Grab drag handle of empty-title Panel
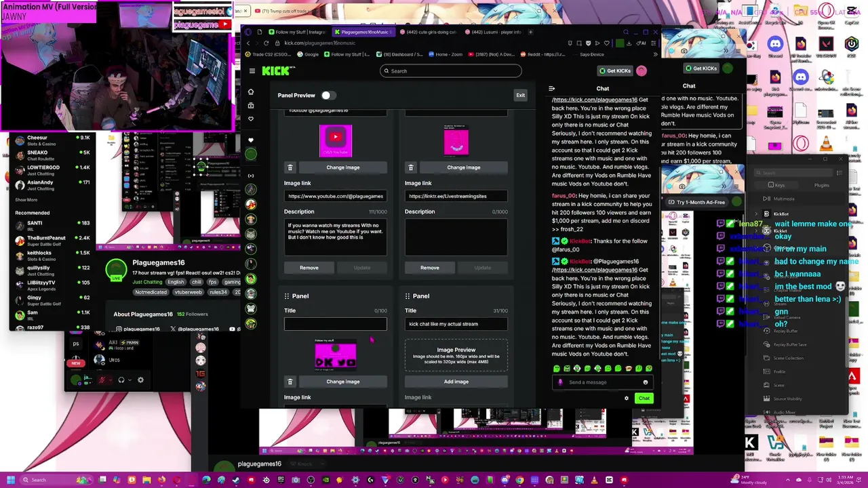 (287, 296)
